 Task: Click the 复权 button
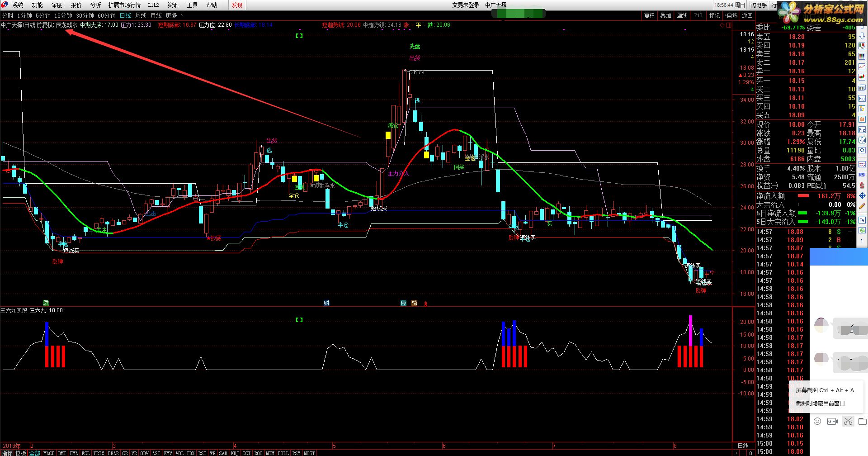[x=650, y=15]
